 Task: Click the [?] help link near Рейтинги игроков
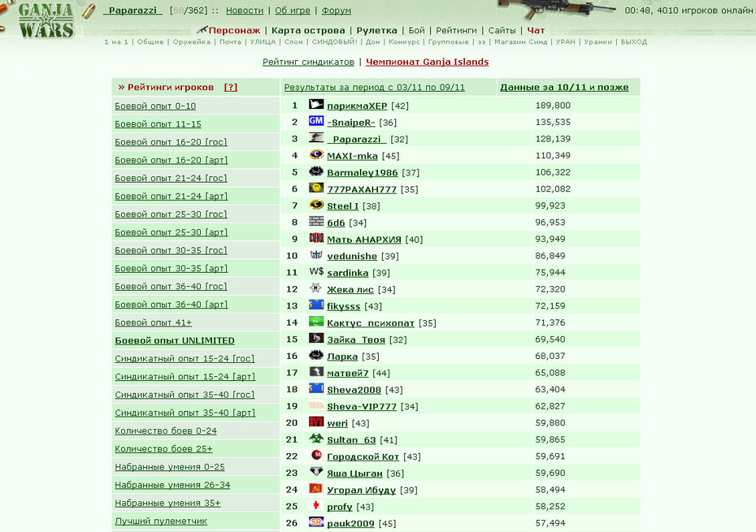click(231, 87)
